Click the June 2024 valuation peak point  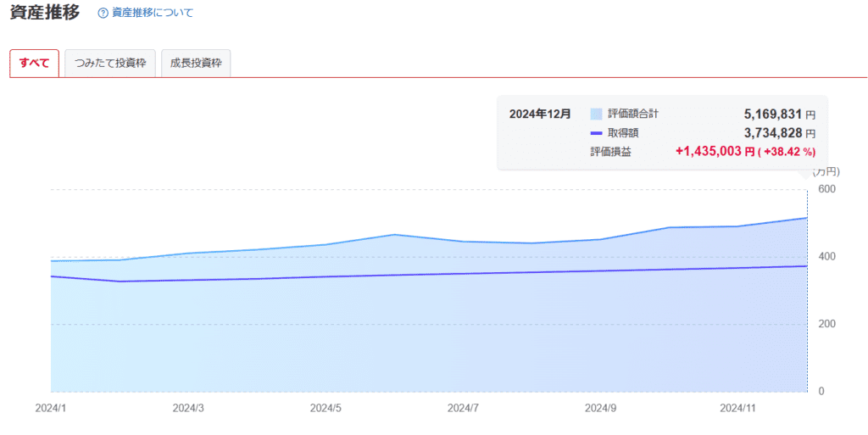pyautogui.click(x=394, y=235)
